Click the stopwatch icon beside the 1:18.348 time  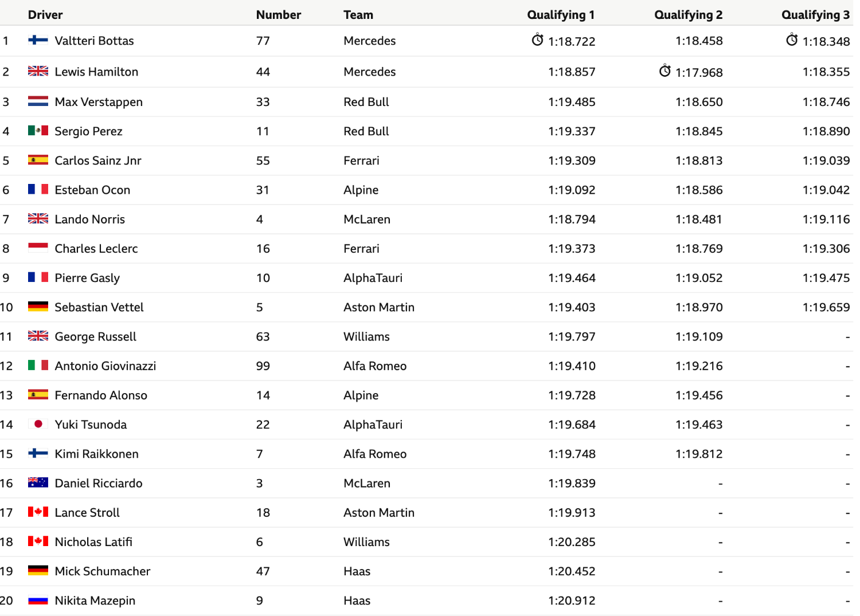coord(792,40)
